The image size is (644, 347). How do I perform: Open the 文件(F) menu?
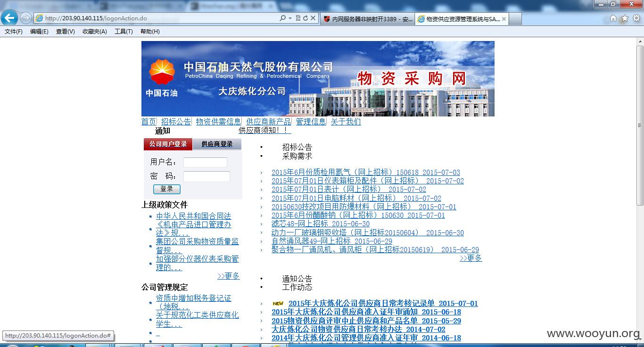(14, 32)
